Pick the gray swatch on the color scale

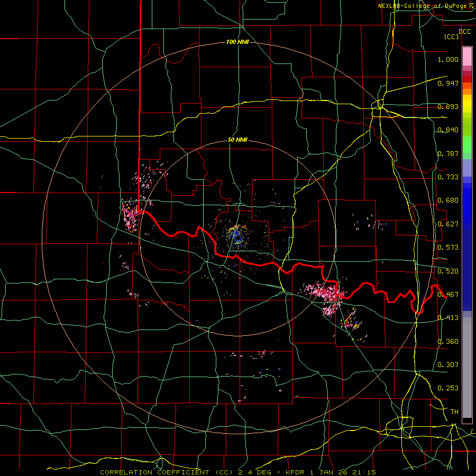(x=467, y=368)
